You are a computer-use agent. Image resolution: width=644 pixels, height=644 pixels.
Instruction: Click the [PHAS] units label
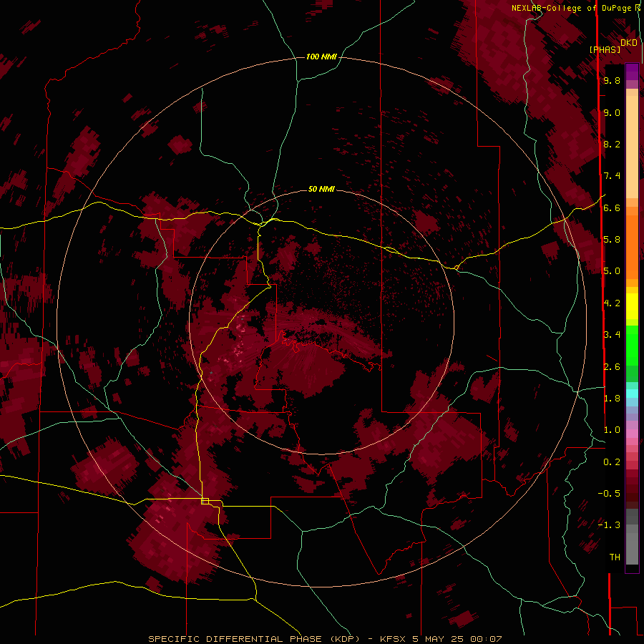(x=605, y=49)
